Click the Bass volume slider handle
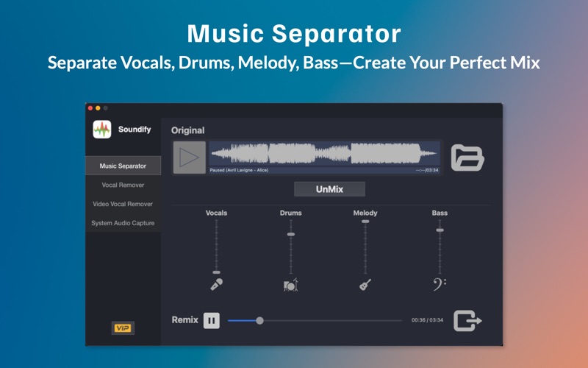 coord(440,230)
